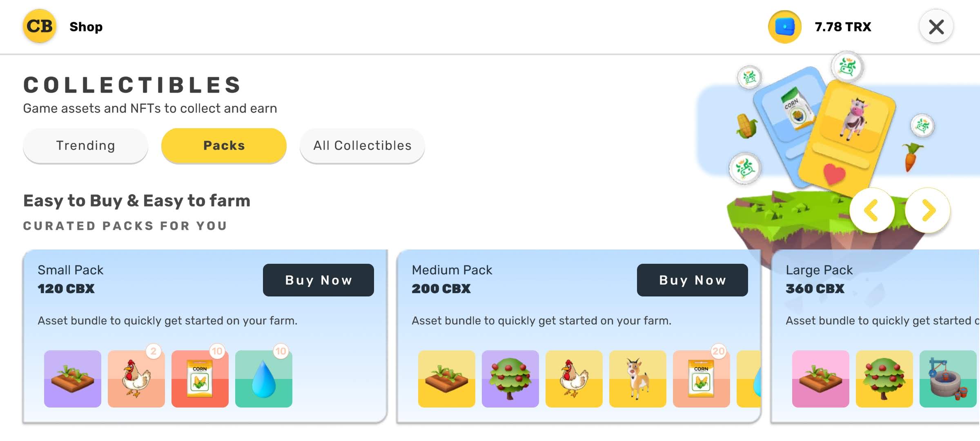
Task: Select the Packs tab
Action: coord(224,145)
